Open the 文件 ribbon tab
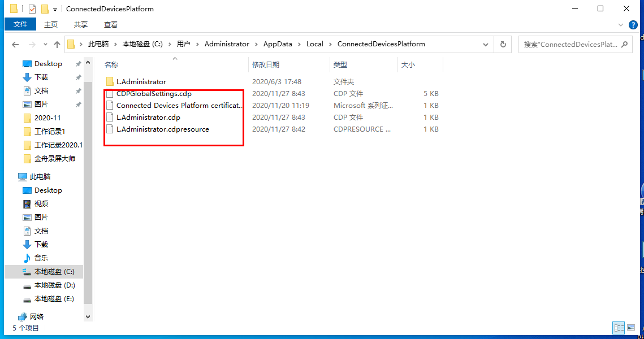This screenshot has height=339, width=644. [x=20, y=24]
